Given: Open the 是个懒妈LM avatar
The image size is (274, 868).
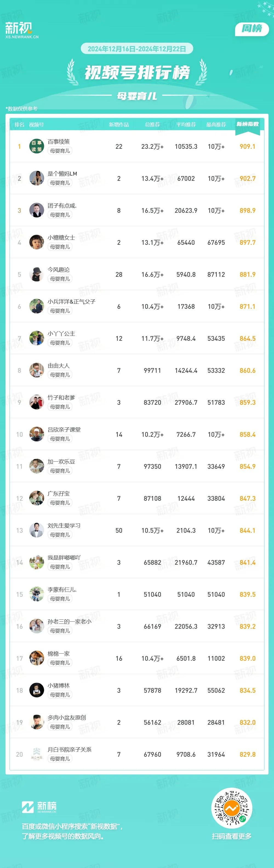Looking at the screenshot, I should coord(36,178).
